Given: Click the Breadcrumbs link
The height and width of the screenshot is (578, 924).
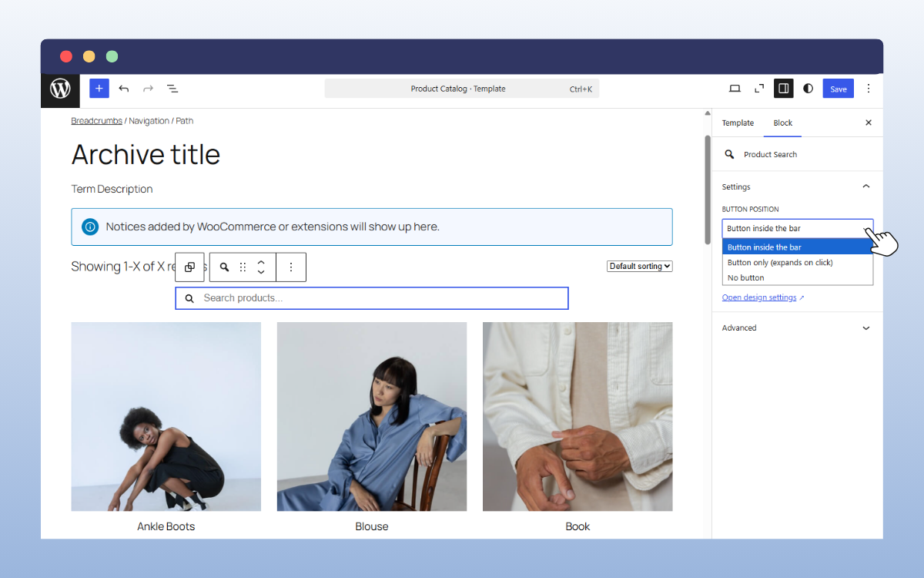Looking at the screenshot, I should (96, 121).
